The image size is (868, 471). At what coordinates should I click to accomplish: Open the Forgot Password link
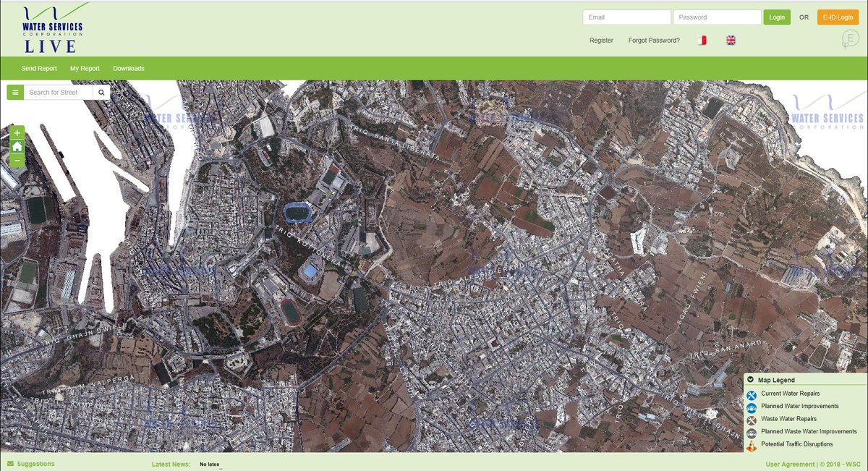pyautogui.click(x=654, y=41)
